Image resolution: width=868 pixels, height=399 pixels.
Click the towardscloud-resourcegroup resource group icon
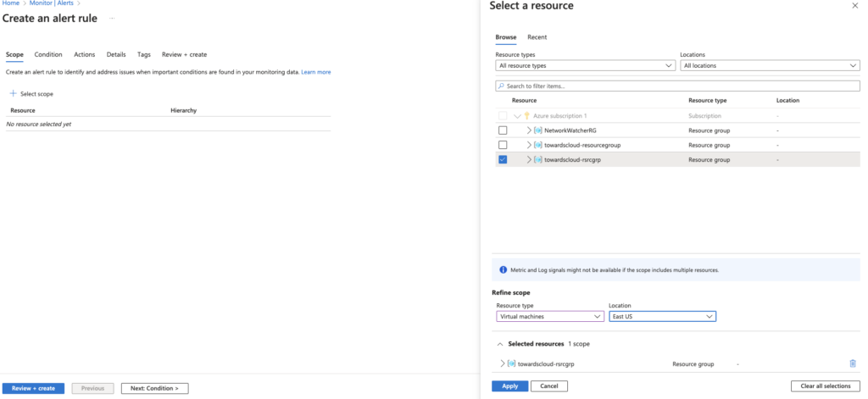pos(538,145)
